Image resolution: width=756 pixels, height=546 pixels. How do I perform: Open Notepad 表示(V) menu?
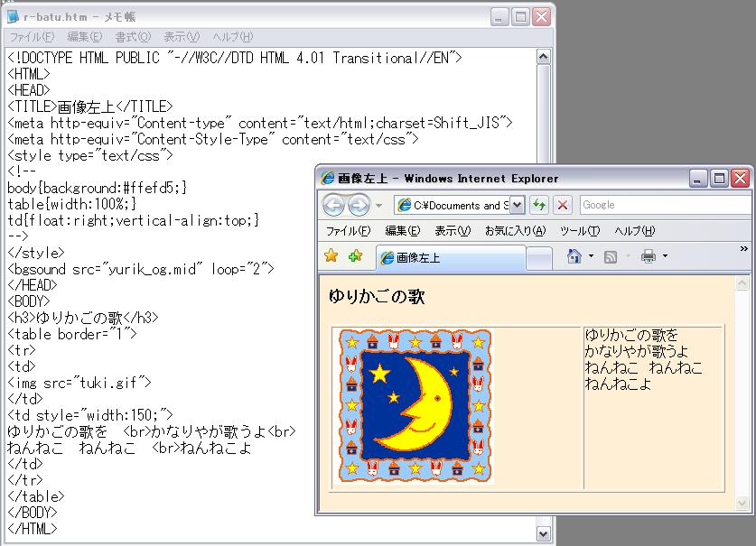click(182, 37)
